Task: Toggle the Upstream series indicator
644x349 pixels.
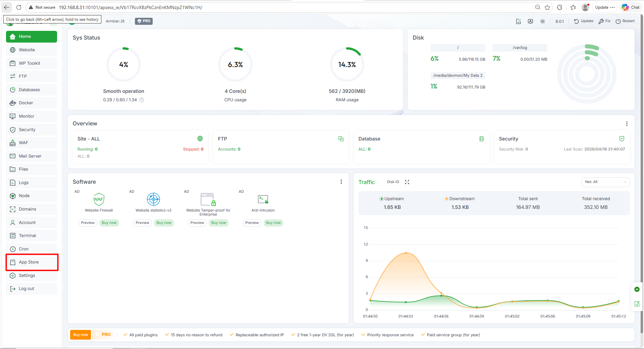Action: pyautogui.click(x=382, y=199)
